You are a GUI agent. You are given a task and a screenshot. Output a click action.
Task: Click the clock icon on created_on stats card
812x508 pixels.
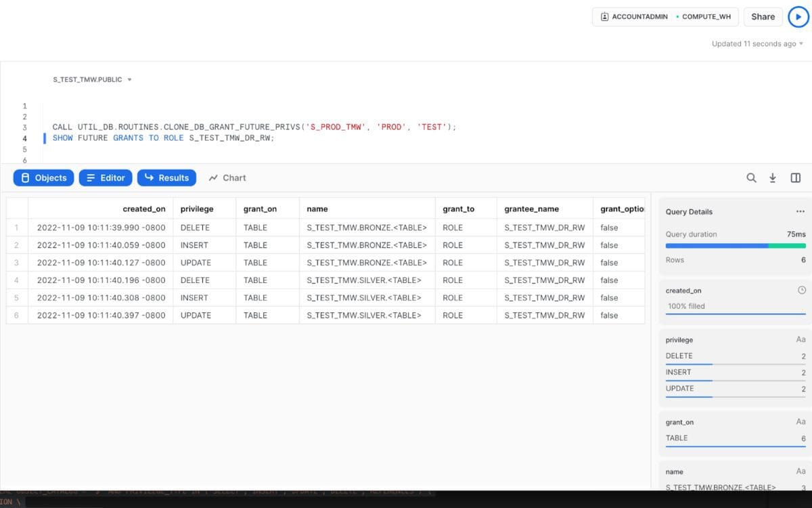802,290
